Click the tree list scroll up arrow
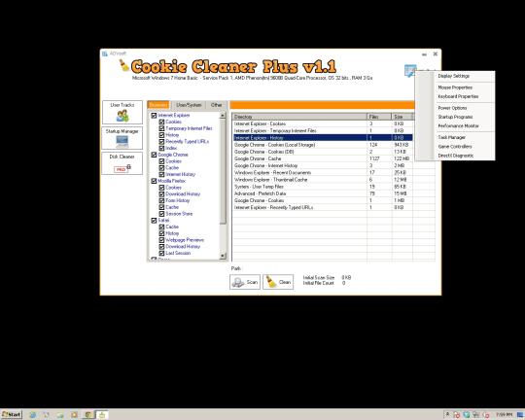This screenshot has height=420, width=525. pos(223,116)
